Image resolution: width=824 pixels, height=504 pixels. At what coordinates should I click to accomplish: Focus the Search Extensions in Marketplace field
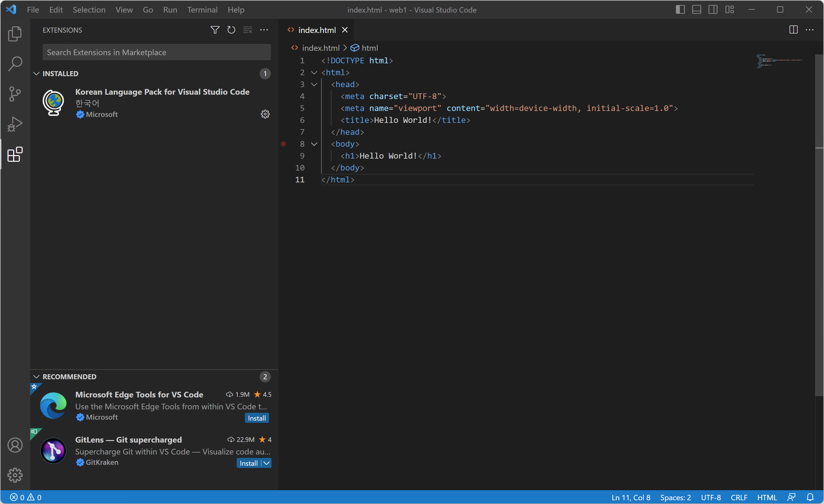[156, 52]
